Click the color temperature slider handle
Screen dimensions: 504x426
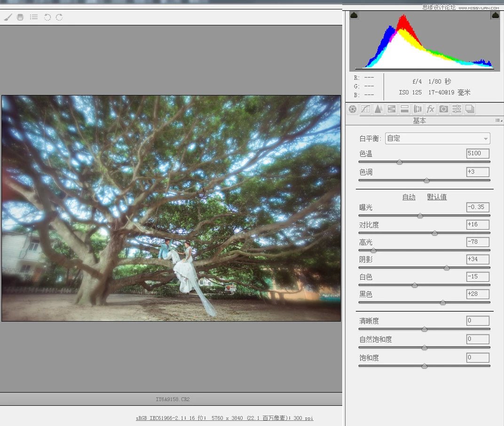click(x=399, y=162)
